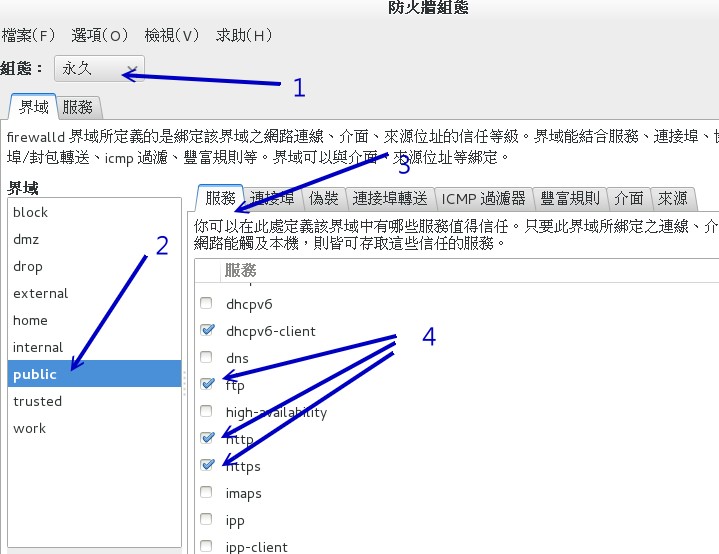The width and height of the screenshot is (719, 554).
Task: Enable the dhcpv6 service checkbox
Action: click(207, 303)
